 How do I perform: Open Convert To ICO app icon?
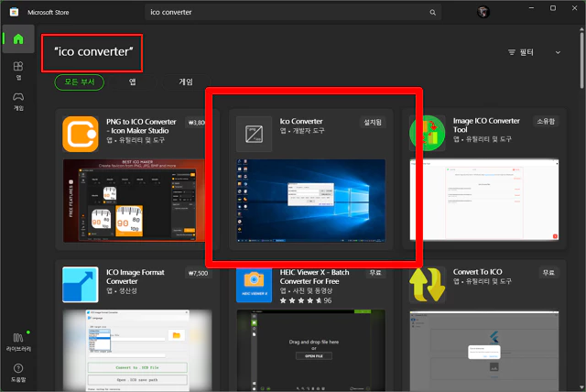click(x=428, y=284)
